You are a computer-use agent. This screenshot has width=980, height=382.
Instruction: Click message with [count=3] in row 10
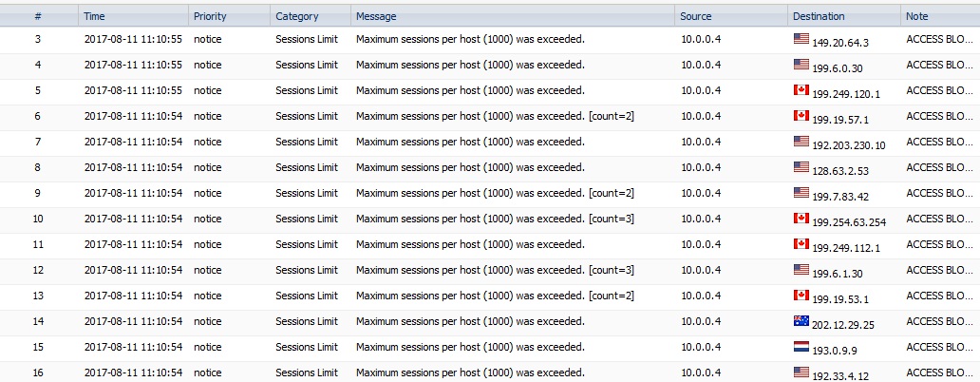tap(494, 219)
